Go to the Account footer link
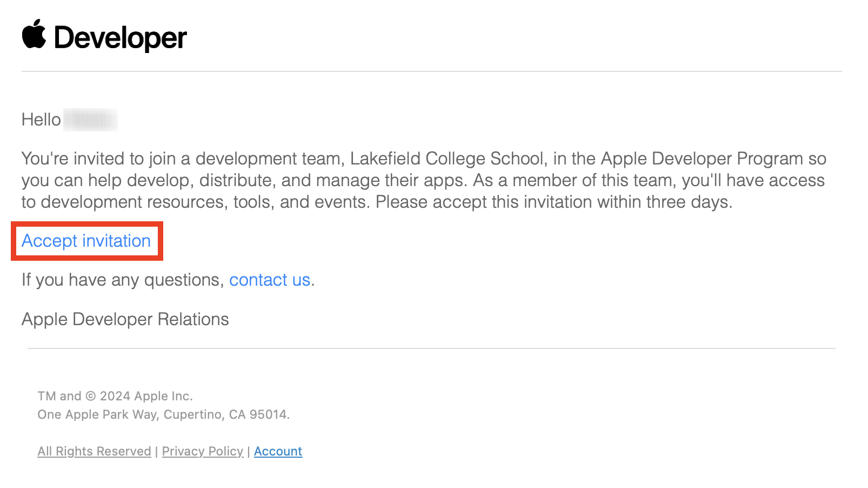 [278, 451]
